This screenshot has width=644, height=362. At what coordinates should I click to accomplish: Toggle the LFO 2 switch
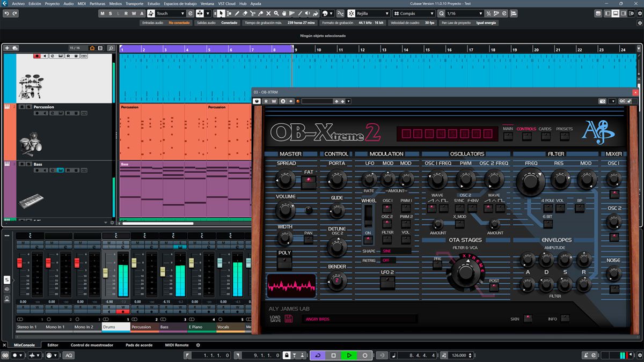pos(387,283)
